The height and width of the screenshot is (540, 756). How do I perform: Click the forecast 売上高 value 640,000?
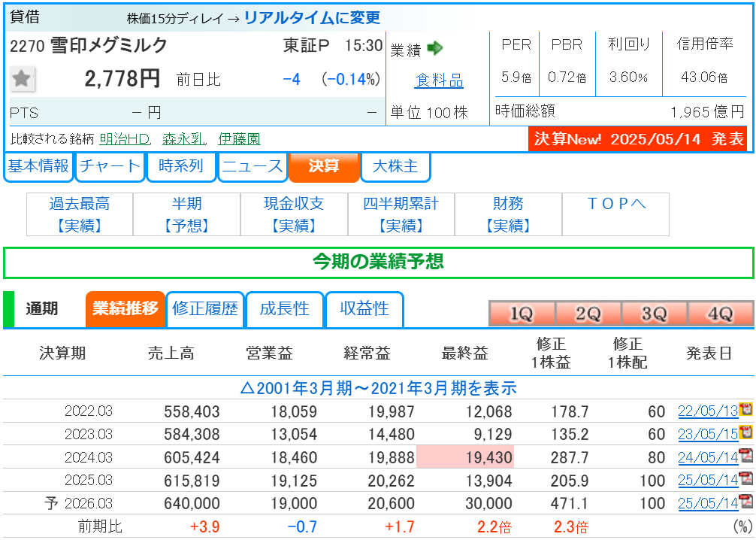click(192, 504)
